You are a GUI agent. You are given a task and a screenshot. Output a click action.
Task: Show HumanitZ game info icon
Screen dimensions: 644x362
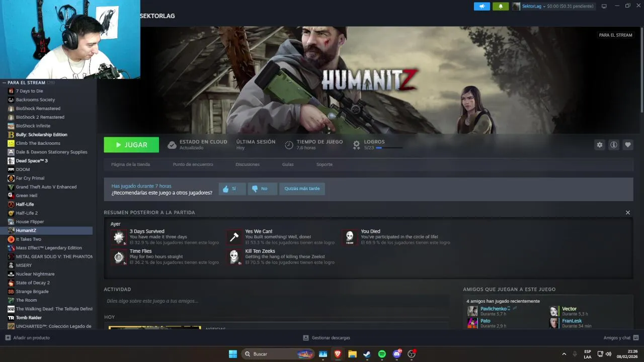pos(613,145)
